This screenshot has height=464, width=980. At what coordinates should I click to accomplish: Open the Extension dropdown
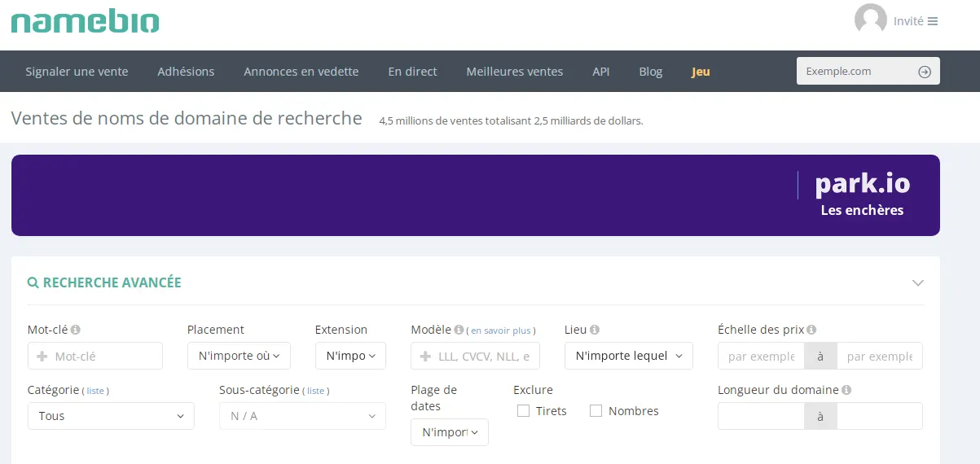(x=350, y=356)
